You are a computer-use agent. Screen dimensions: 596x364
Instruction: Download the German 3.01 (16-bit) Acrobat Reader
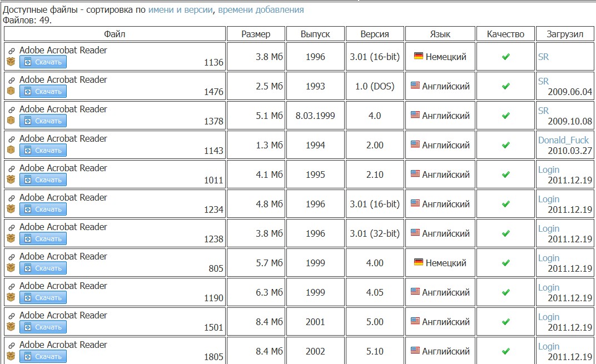point(43,62)
